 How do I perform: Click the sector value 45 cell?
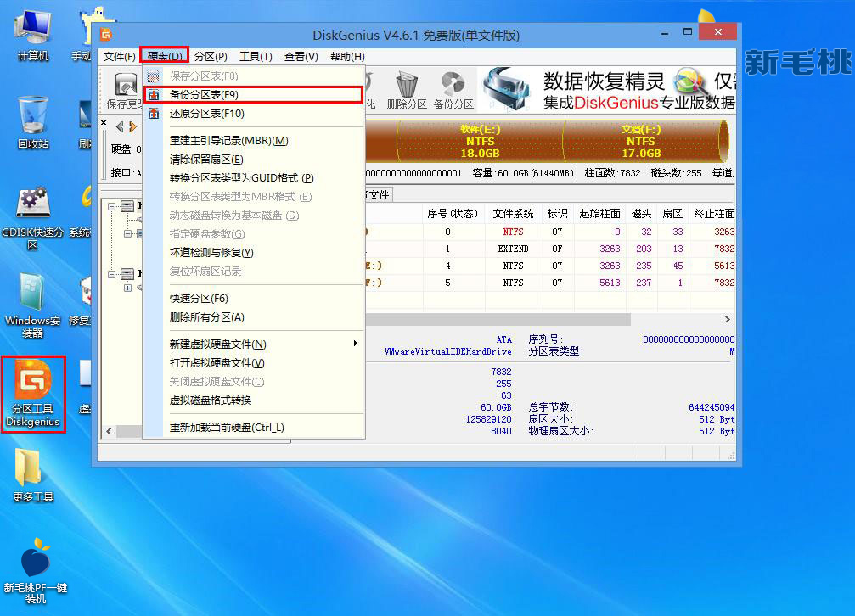(x=678, y=266)
